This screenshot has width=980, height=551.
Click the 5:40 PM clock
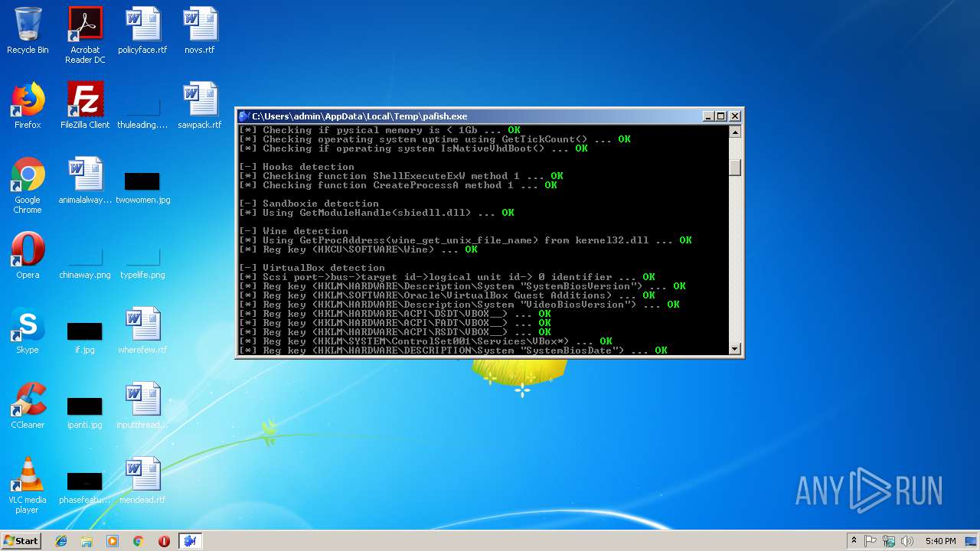(940, 541)
